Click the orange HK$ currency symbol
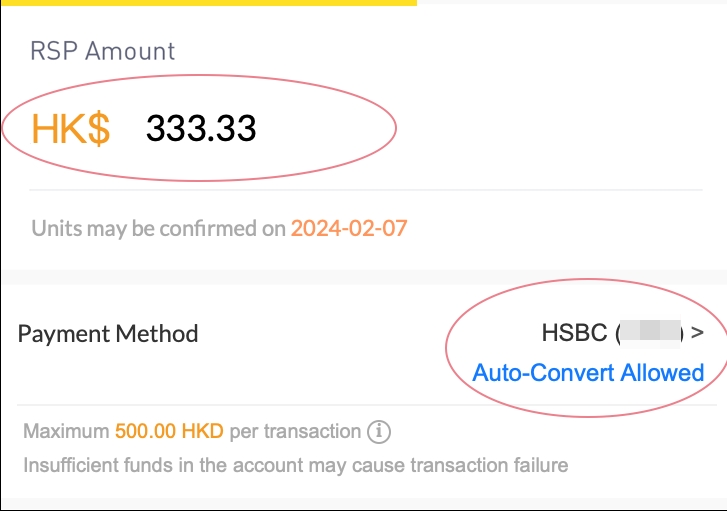Image resolution: width=727 pixels, height=511 pixels. click(x=70, y=129)
